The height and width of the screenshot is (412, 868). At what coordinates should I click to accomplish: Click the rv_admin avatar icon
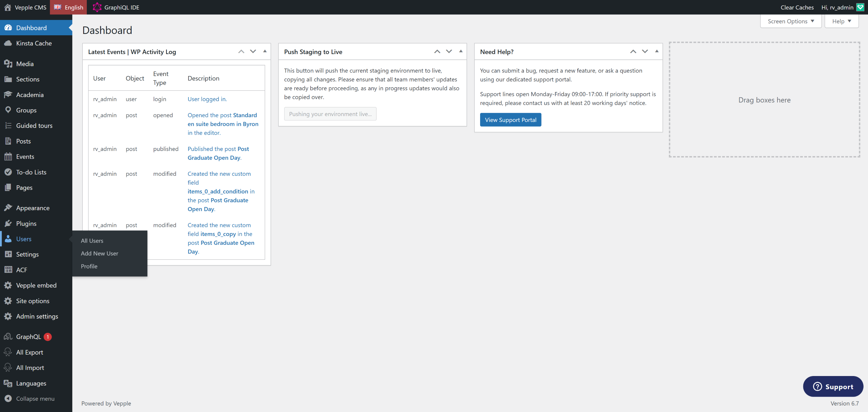[860, 7]
